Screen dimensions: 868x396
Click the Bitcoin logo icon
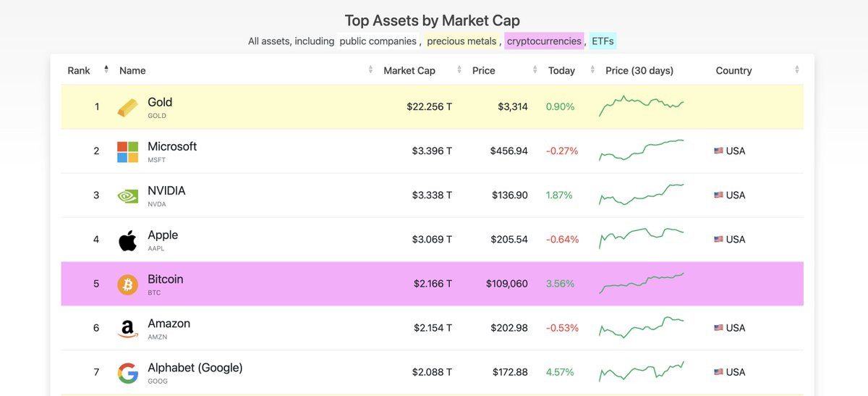(x=127, y=285)
